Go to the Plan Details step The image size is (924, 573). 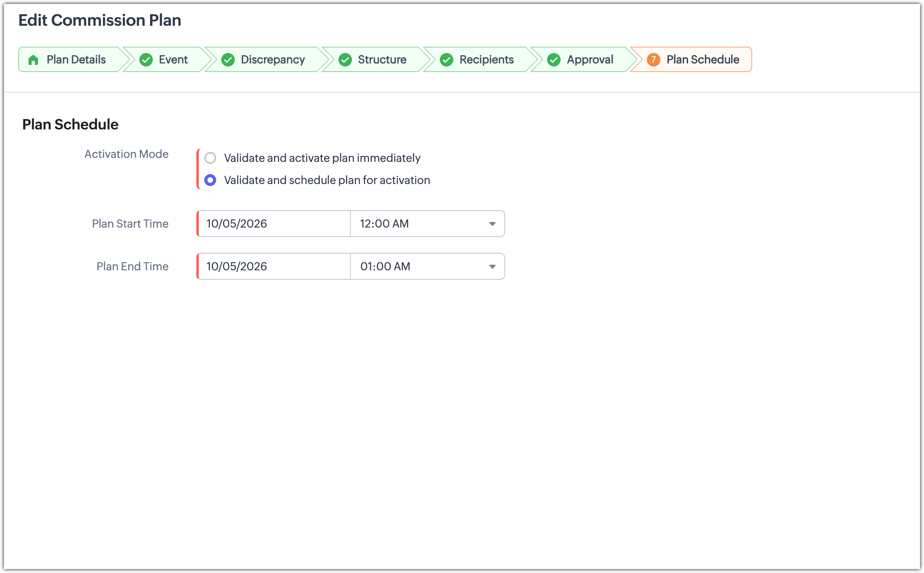point(73,60)
